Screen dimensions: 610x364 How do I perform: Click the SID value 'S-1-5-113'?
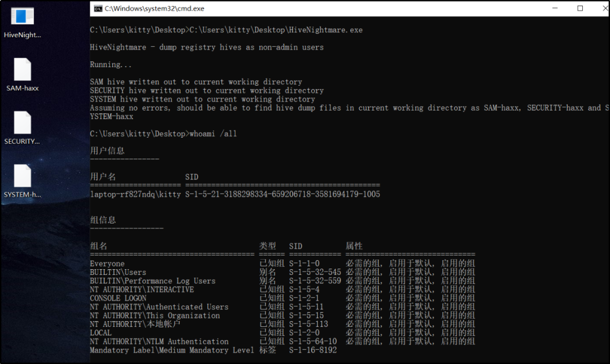(308, 324)
